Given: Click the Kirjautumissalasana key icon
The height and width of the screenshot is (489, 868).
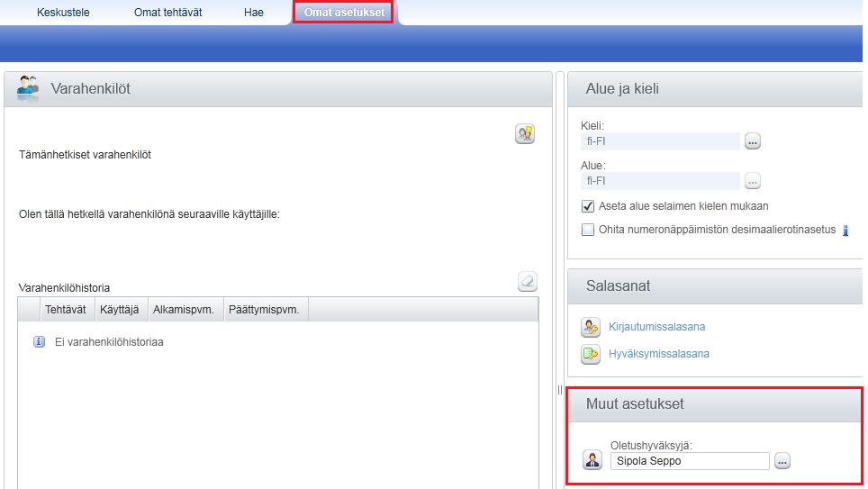Looking at the screenshot, I should tap(591, 327).
